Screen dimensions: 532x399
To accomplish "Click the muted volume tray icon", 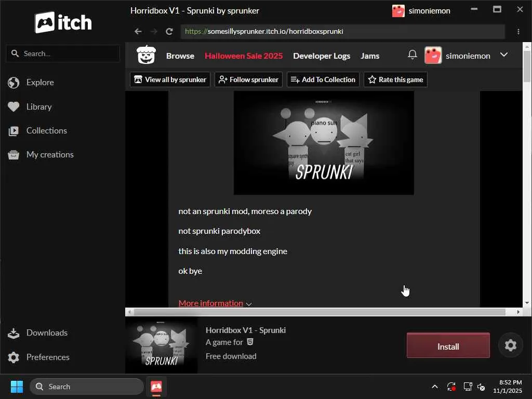I will point(481,387).
